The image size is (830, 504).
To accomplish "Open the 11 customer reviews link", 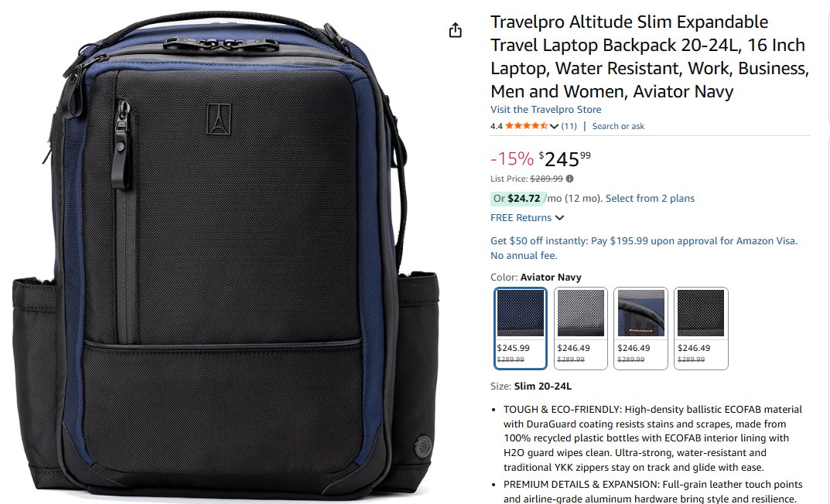I will (569, 127).
